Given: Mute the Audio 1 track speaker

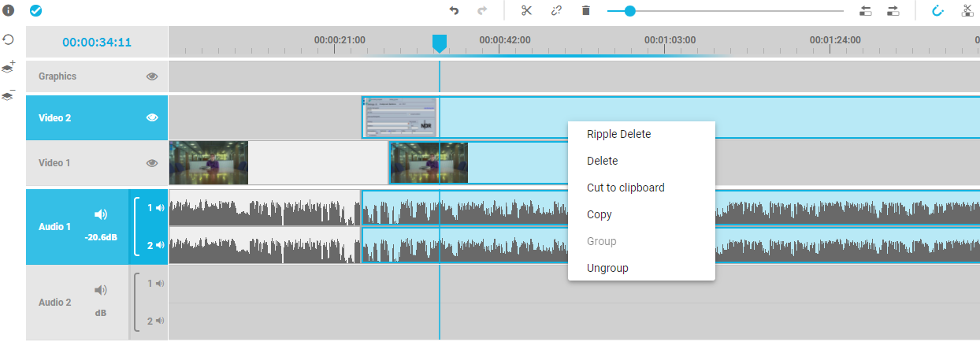Looking at the screenshot, I should (x=101, y=214).
